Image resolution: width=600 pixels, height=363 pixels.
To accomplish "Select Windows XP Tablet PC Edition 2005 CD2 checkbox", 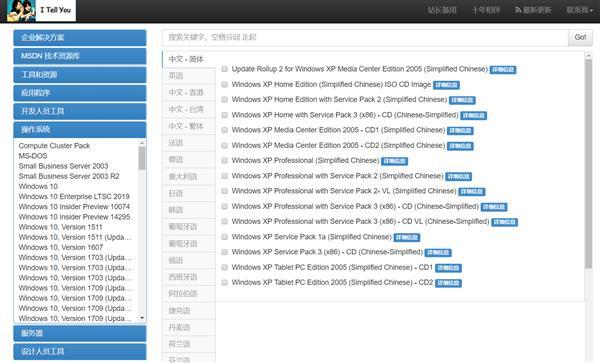I will click(x=225, y=282).
